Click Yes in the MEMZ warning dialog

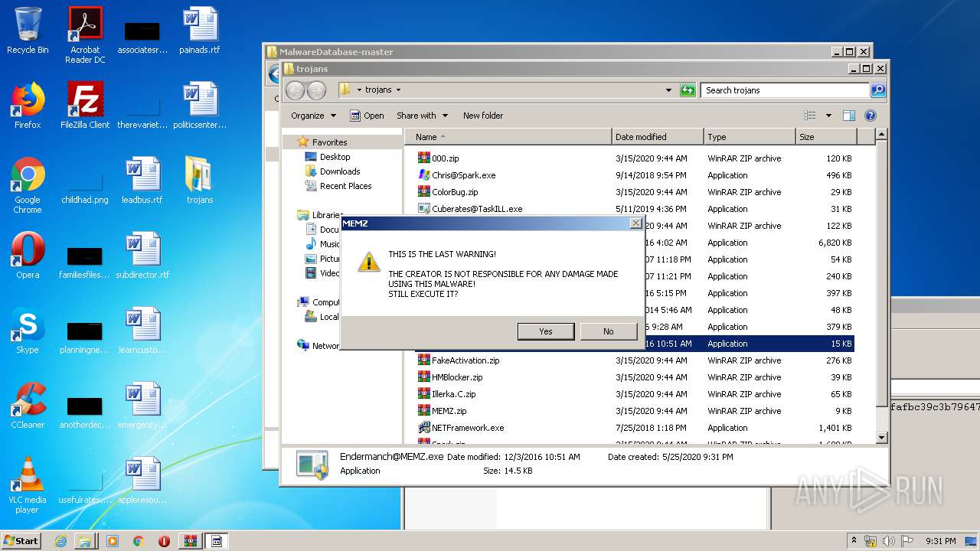[546, 331]
